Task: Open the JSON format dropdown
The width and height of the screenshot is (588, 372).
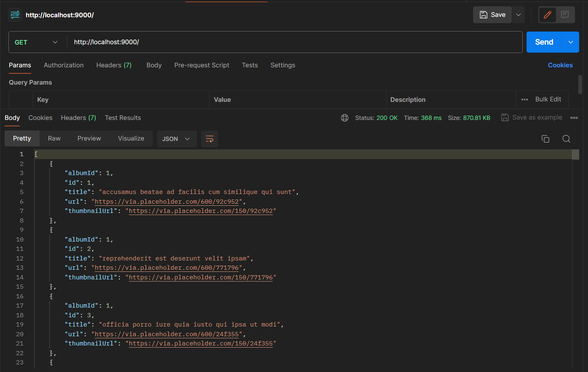Action: [x=177, y=138]
